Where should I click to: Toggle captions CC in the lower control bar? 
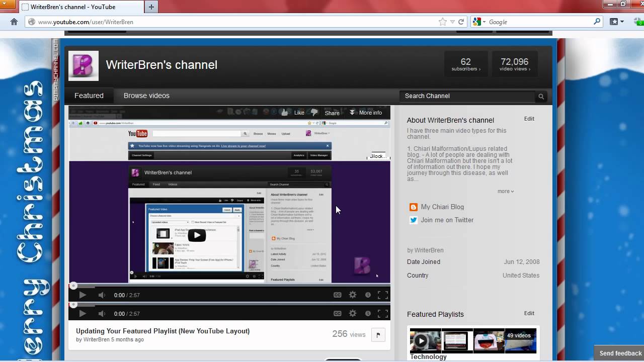click(x=338, y=313)
